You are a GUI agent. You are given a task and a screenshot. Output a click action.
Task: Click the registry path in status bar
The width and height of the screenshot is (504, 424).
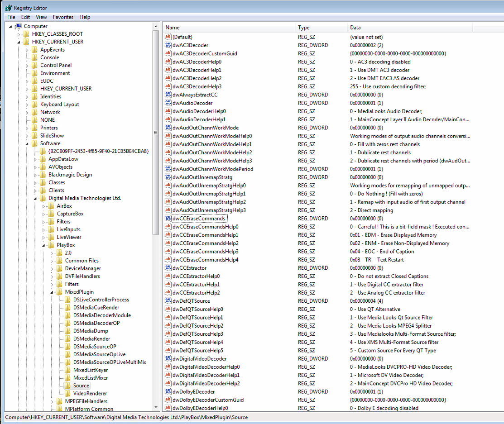126,417
